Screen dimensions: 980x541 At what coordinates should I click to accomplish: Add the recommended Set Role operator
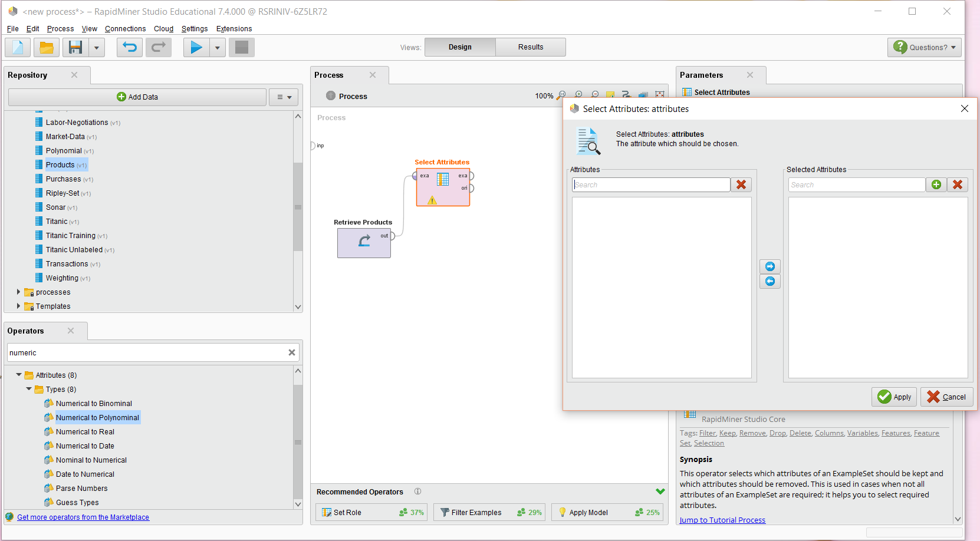coord(371,512)
